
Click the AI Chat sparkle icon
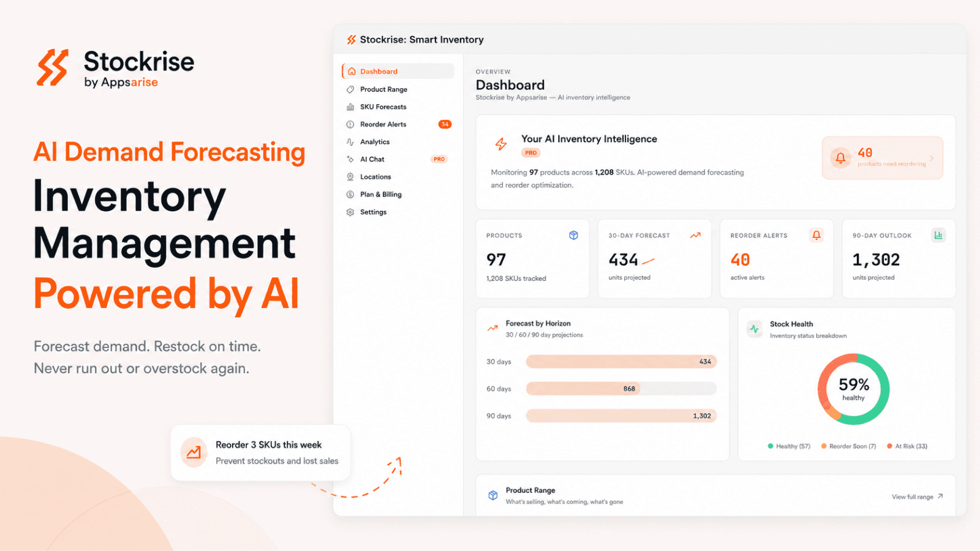click(x=350, y=159)
